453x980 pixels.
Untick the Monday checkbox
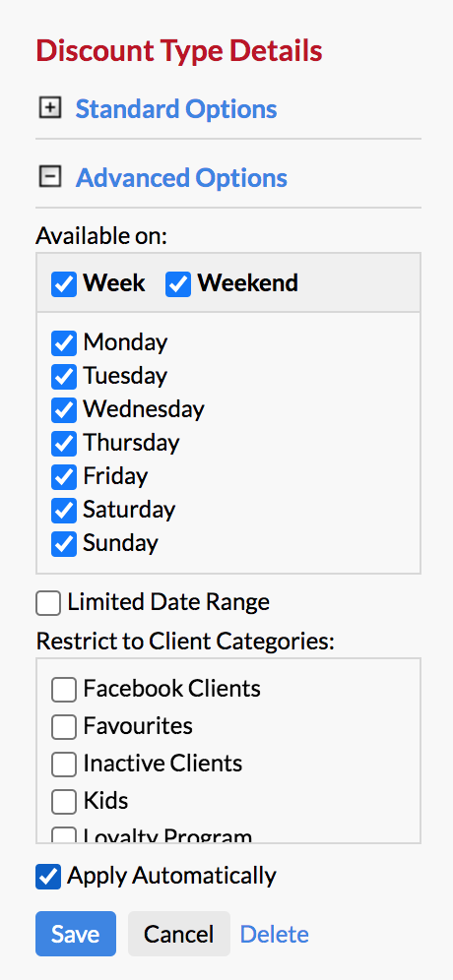[x=64, y=343]
